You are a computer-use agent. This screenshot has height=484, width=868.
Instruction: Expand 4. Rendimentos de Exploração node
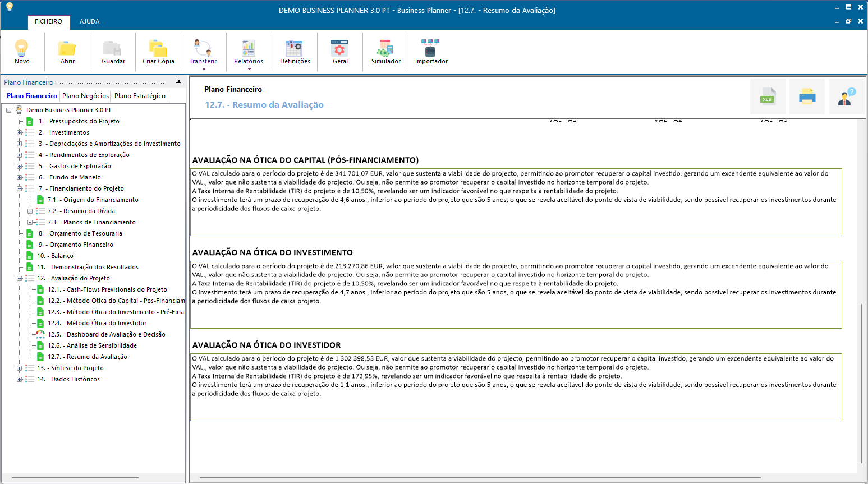[19, 155]
